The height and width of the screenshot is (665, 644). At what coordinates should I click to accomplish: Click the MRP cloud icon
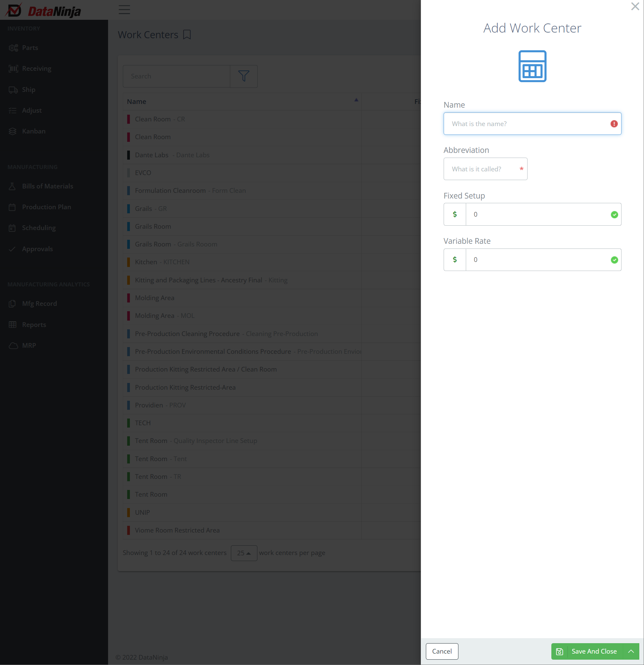coord(13,345)
